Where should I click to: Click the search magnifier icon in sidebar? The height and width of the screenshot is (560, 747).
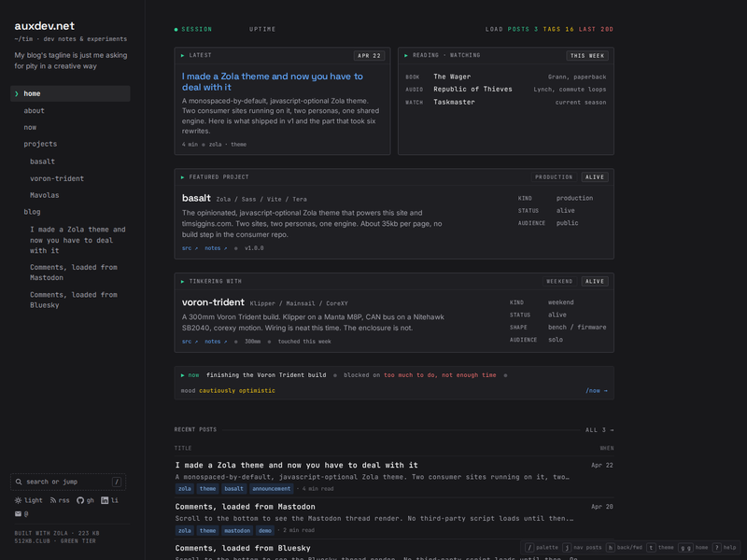click(19, 482)
